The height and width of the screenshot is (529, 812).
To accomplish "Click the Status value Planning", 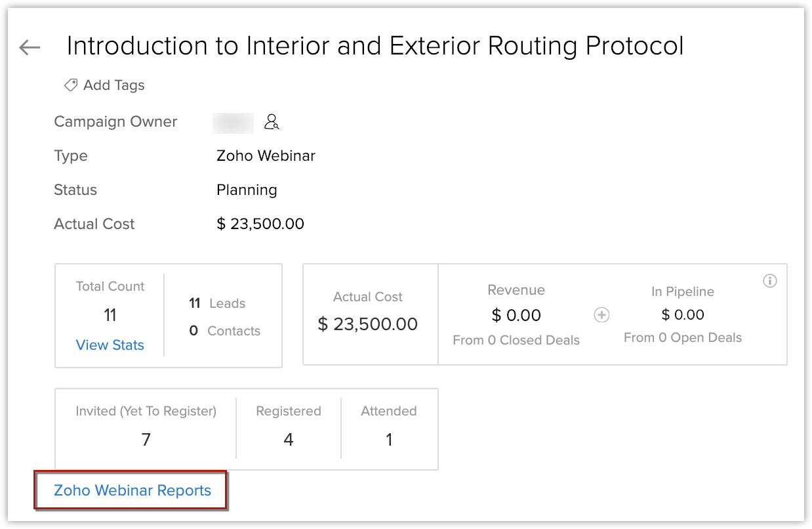I will 247,190.
